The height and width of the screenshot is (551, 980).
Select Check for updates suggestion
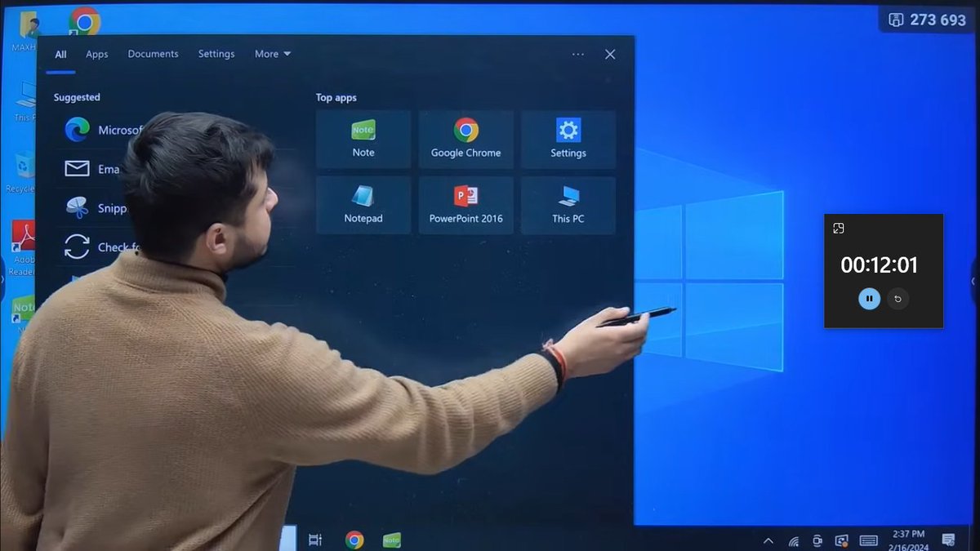[102, 247]
